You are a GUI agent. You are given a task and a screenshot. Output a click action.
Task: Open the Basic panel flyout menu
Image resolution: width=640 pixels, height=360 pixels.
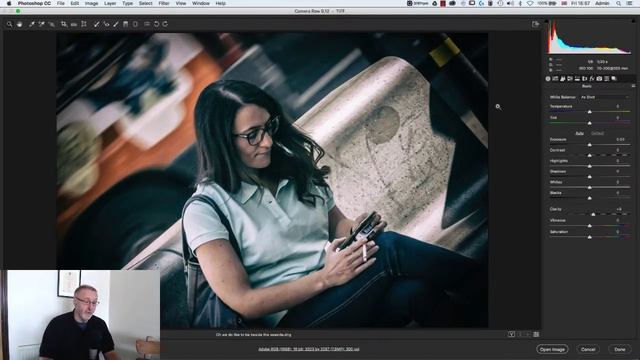(x=633, y=86)
